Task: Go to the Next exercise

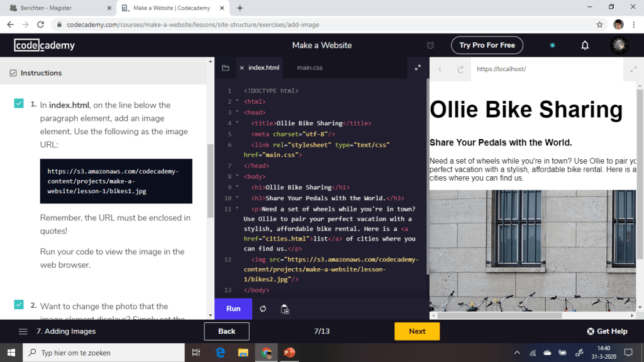Action: coord(417,331)
